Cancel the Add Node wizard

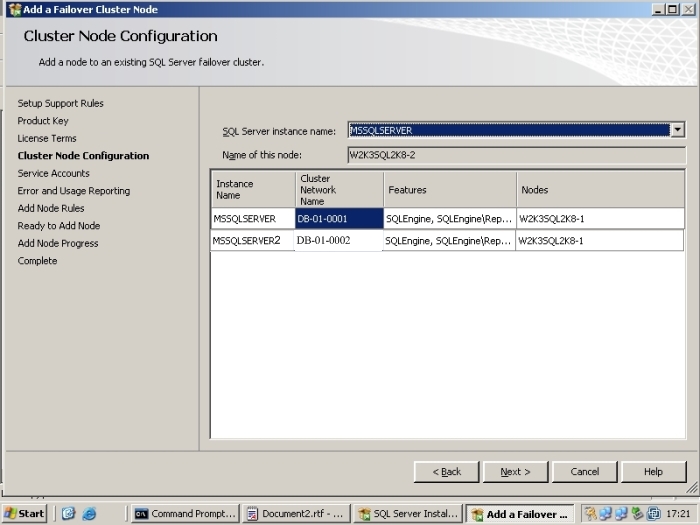(585, 471)
